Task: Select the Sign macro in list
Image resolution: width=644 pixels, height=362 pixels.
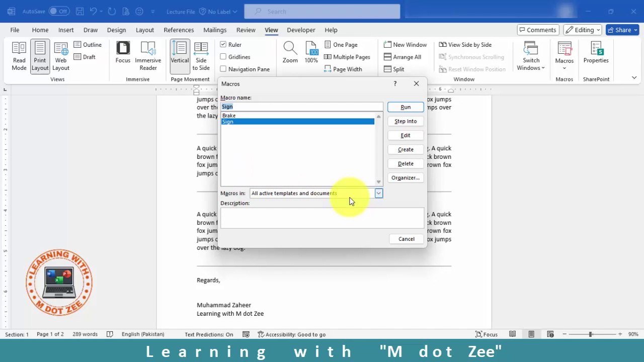Action: [297, 122]
